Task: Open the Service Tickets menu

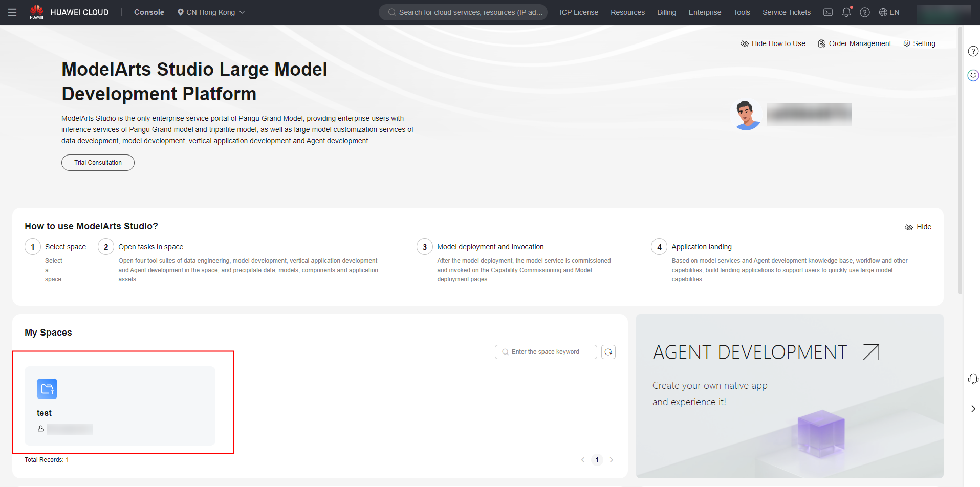Action: pyautogui.click(x=786, y=12)
